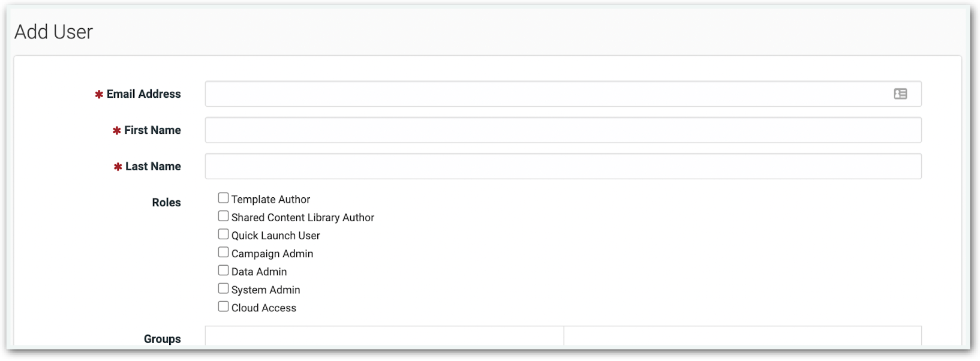Click the 'Add User' page heading
The width and height of the screenshot is (980, 361).
[x=53, y=32]
